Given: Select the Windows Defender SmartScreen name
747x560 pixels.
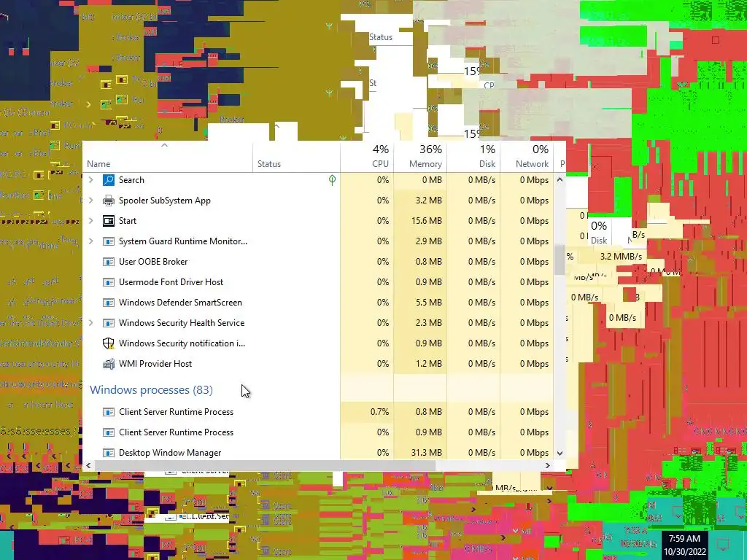Looking at the screenshot, I should tap(181, 303).
